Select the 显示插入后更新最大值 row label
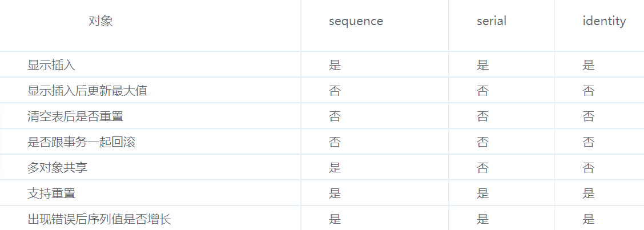Viewport: 644px width, 230px height. pyautogui.click(x=87, y=91)
